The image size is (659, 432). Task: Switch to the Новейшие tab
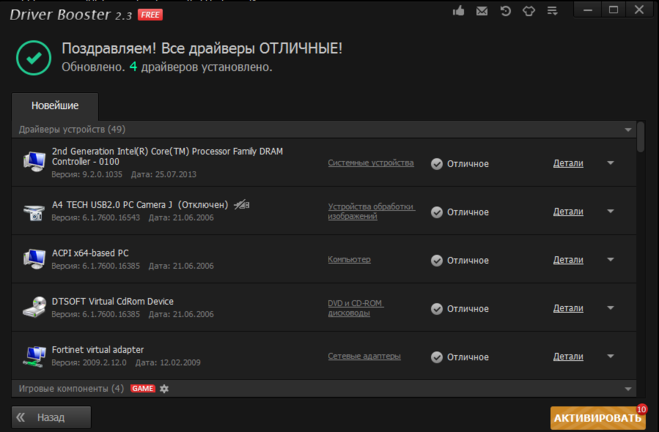55,106
